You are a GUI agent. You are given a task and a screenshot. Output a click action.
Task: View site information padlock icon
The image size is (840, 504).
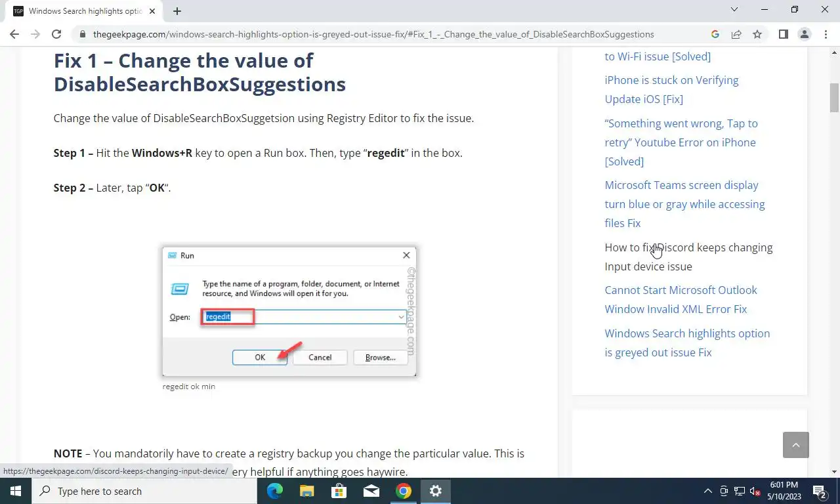(x=82, y=34)
